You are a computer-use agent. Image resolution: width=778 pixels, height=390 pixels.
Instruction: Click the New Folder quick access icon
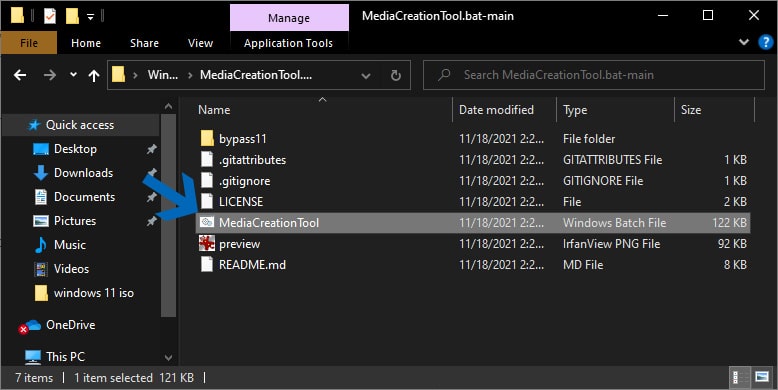click(72, 16)
